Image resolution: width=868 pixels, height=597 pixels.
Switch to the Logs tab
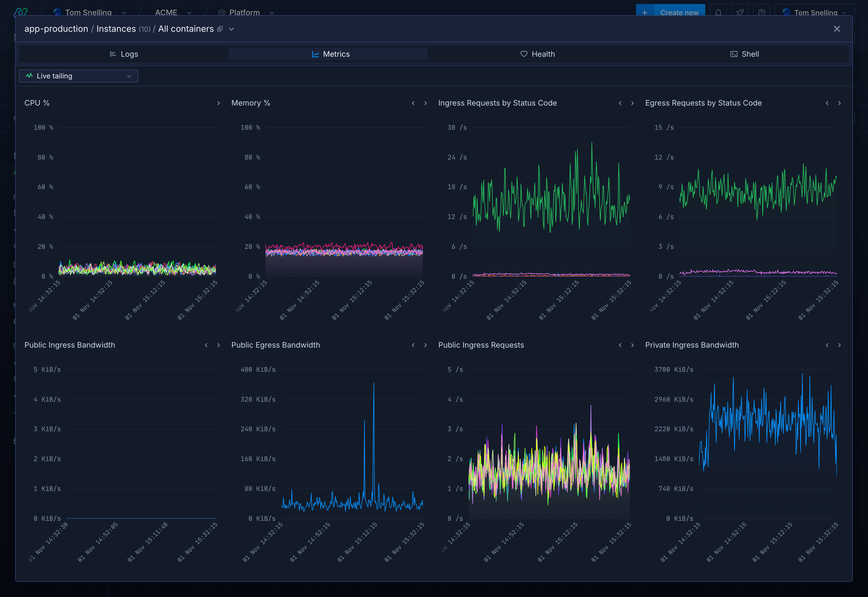124,54
